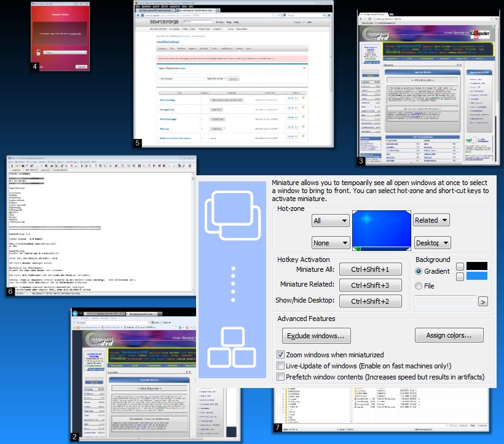This screenshot has width=504, height=444.
Task: Open the 'Desktop' hot-zone dropdown
Action: point(432,242)
